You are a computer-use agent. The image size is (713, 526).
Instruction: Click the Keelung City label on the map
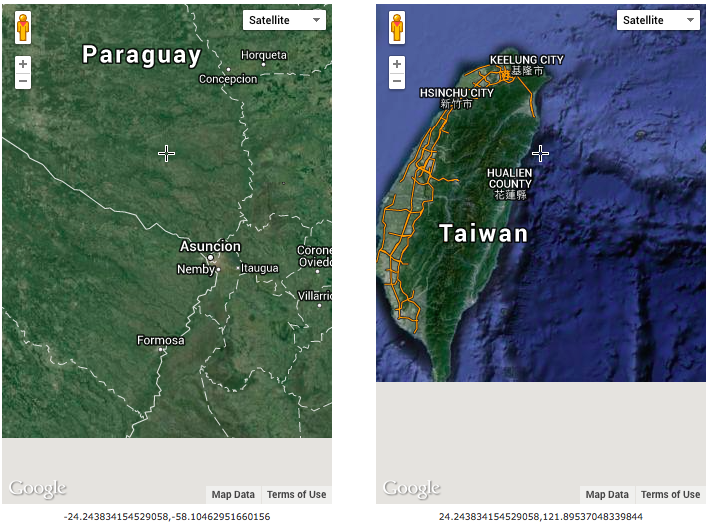click(526, 60)
